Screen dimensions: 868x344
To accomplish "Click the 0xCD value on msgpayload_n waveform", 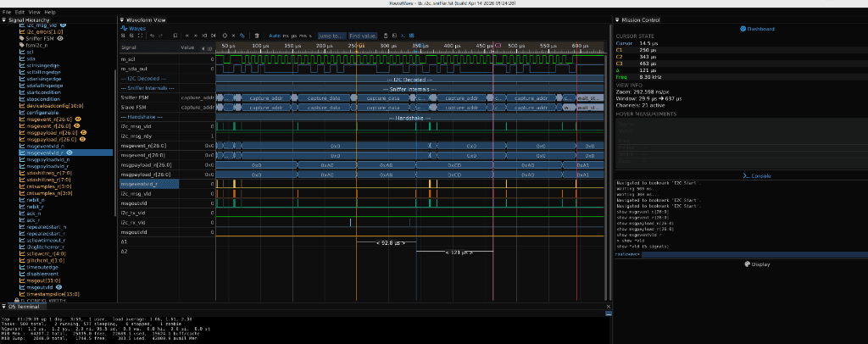I will pyautogui.click(x=454, y=165).
